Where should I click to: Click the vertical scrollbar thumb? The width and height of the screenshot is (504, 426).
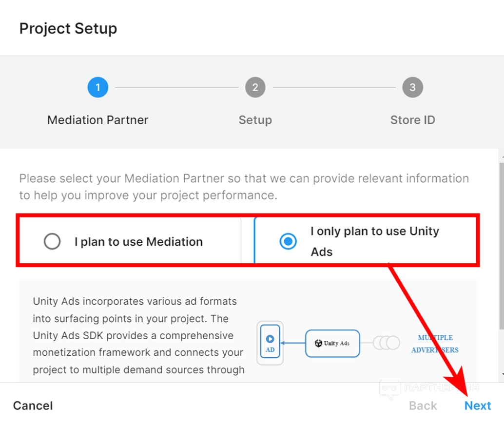point(501,244)
